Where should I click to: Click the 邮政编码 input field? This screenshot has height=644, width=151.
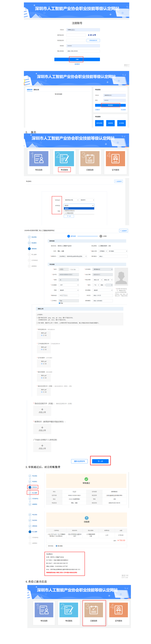(103, 301)
